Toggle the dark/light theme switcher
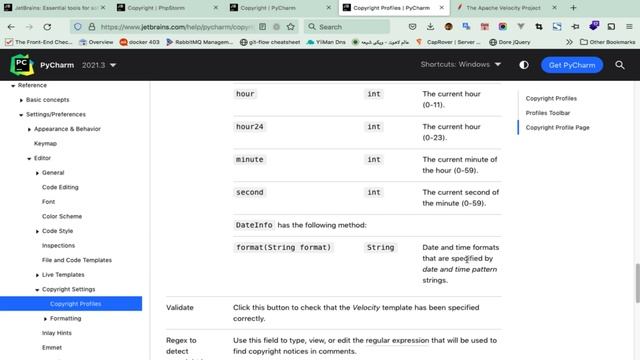Screen dimensions: 640x360 pos(524,65)
